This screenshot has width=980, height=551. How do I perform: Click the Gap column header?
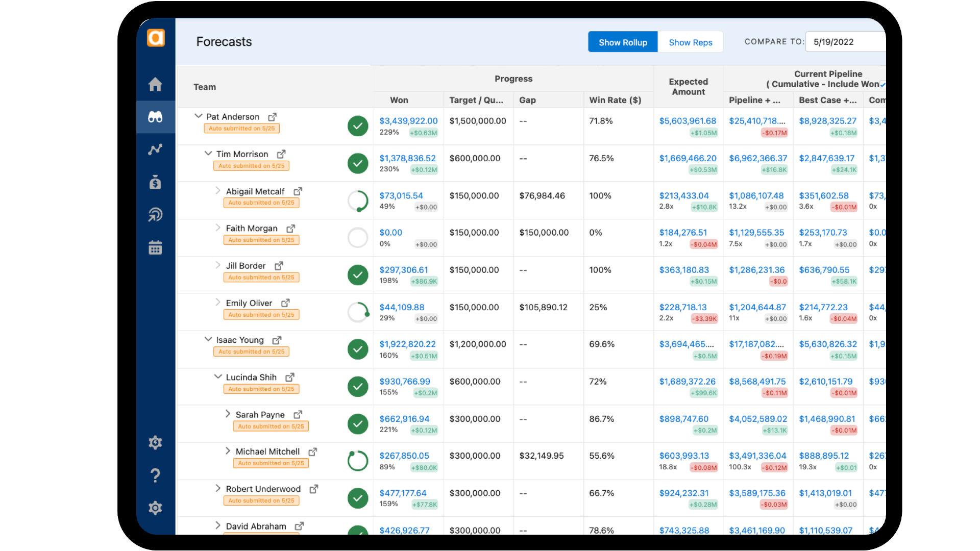[527, 101]
